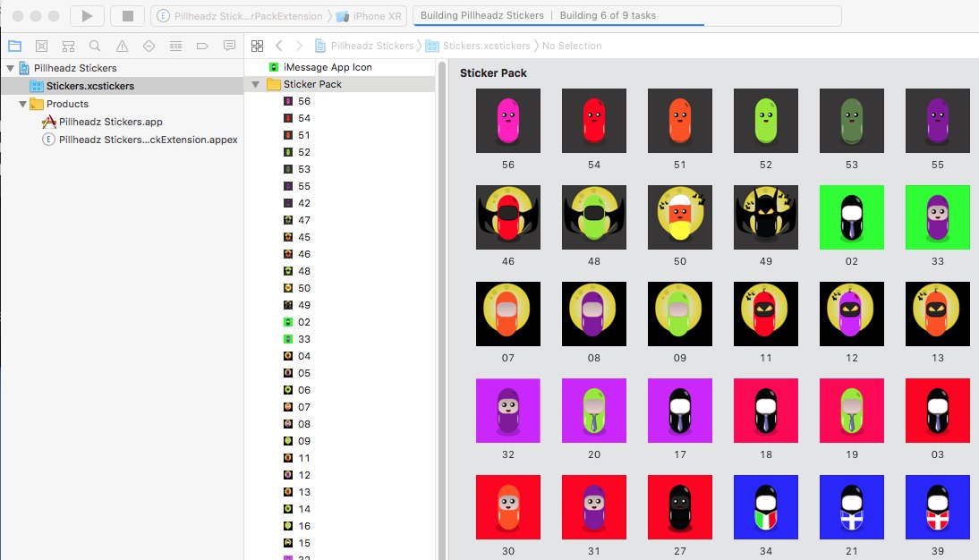This screenshot has width=979, height=560.
Task: Open the Test navigator diamond icon
Action: coord(149,46)
